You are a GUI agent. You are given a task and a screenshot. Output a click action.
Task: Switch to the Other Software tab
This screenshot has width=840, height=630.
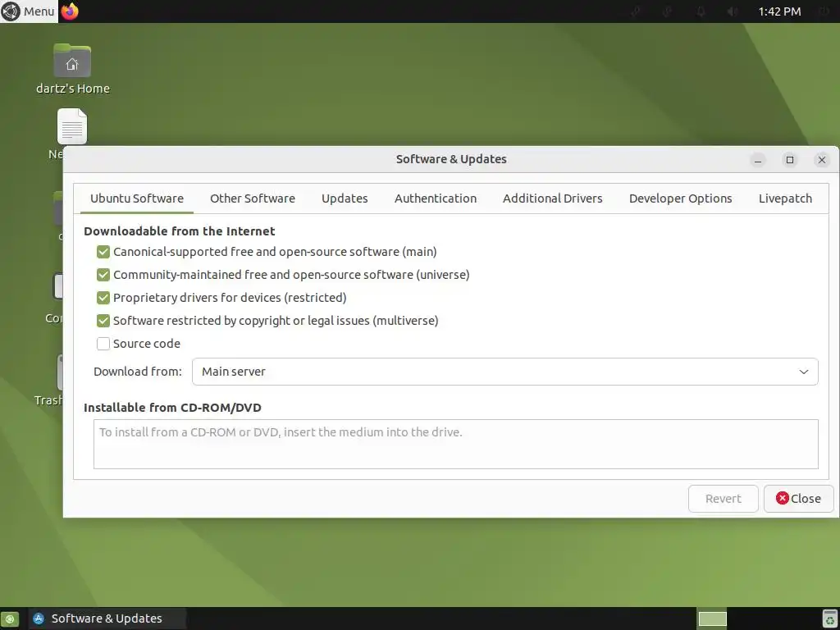(253, 199)
